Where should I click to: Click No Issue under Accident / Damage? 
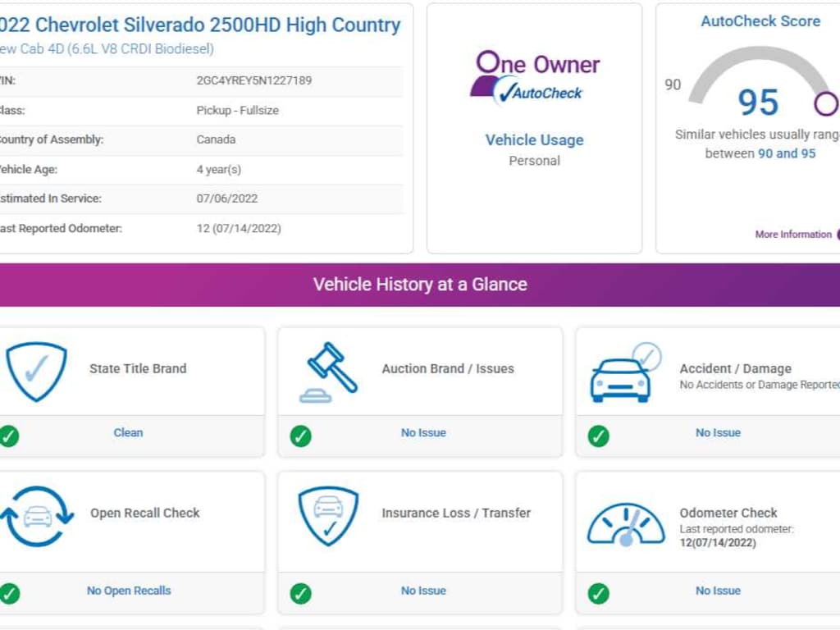(718, 432)
